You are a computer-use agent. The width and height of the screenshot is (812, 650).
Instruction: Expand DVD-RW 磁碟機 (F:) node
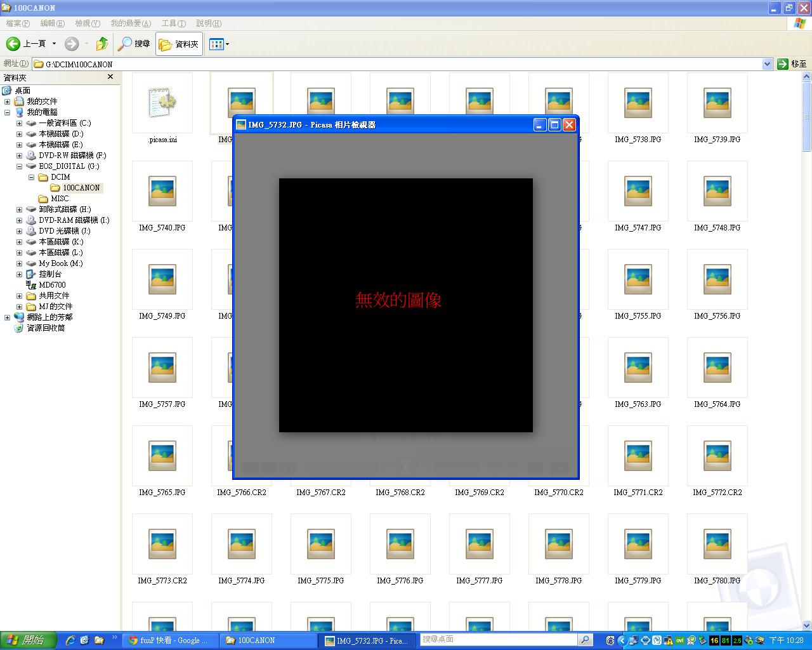tap(19, 156)
